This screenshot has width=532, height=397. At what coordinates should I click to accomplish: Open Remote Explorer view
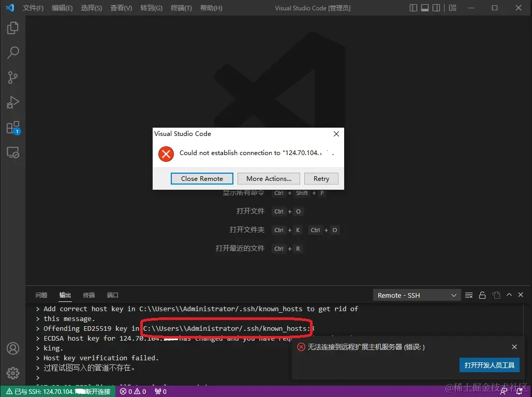(13, 152)
